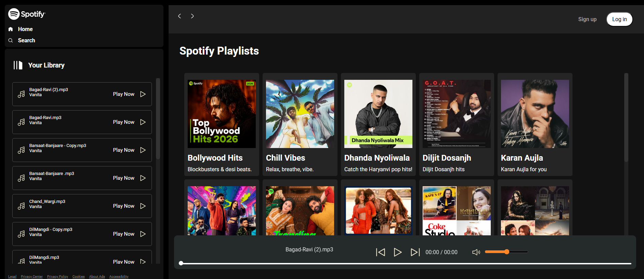Open the Search menu item
Screen dimensions: 644x279
point(27,41)
